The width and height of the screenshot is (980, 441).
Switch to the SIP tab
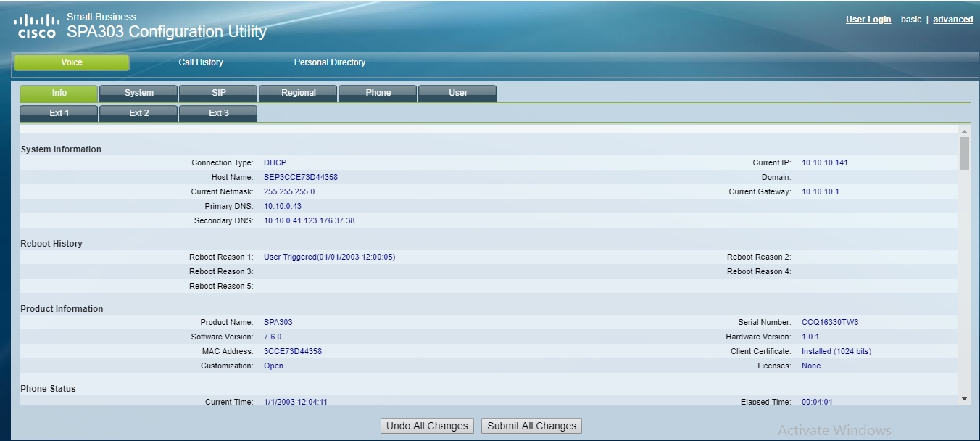[x=218, y=93]
